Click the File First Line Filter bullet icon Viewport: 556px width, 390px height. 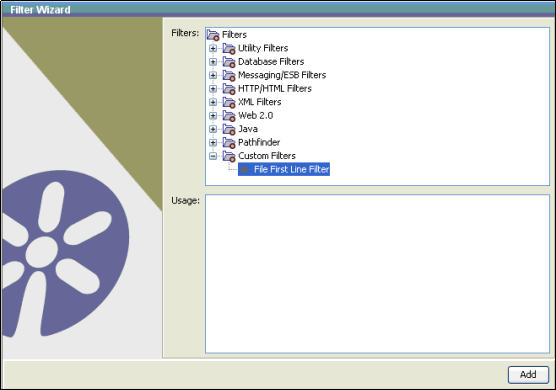point(244,169)
